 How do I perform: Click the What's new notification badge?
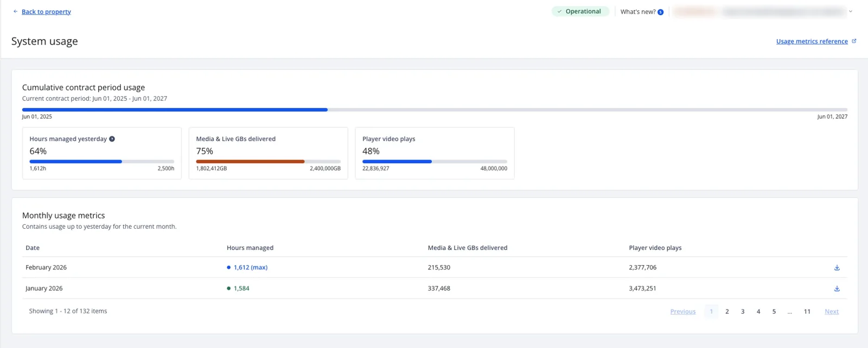click(660, 12)
